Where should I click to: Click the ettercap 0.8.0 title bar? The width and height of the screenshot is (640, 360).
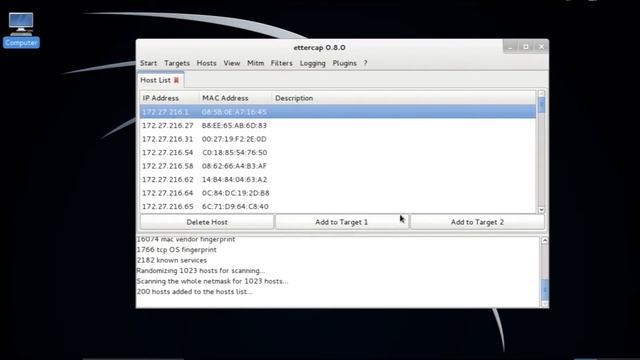319,47
